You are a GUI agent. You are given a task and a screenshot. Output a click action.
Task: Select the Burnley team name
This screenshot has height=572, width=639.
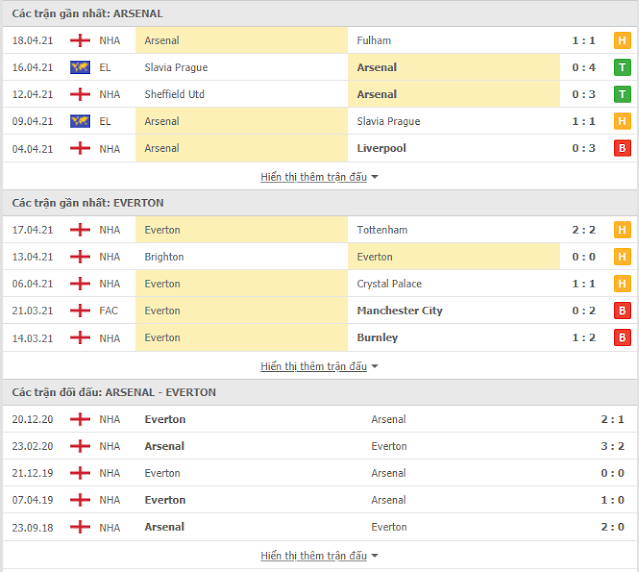click(377, 338)
